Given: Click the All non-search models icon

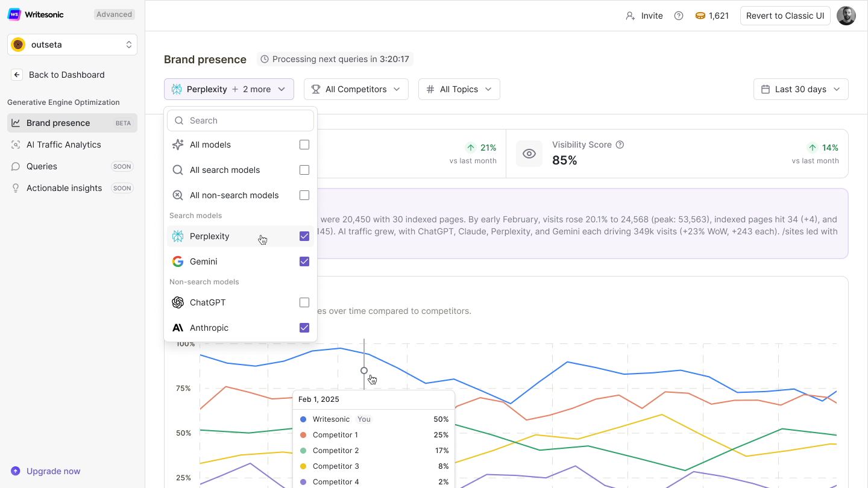Looking at the screenshot, I should coord(178,195).
